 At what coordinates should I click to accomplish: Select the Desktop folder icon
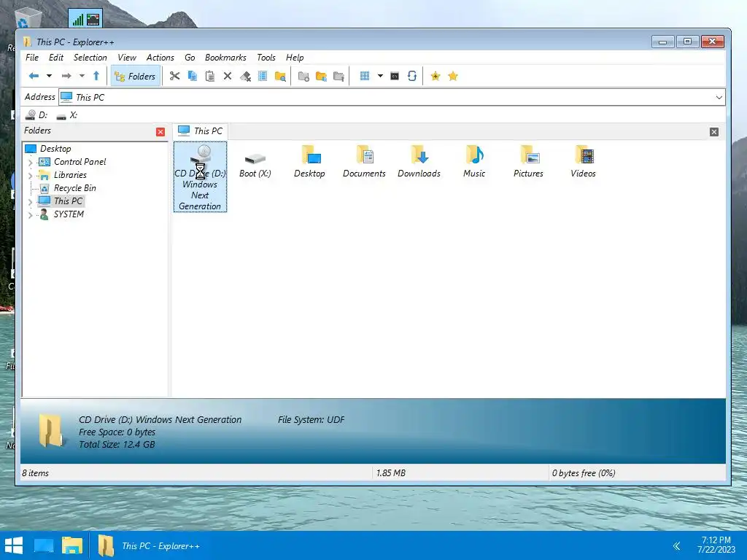pyautogui.click(x=309, y=161)
